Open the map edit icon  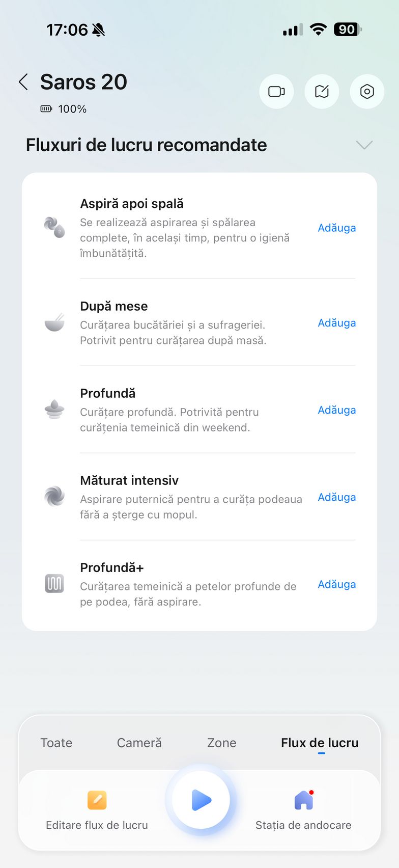322,92
